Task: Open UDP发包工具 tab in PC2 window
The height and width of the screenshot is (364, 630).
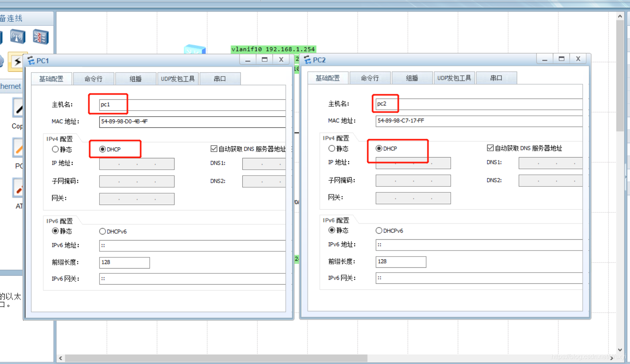Action: click(454, 78)
